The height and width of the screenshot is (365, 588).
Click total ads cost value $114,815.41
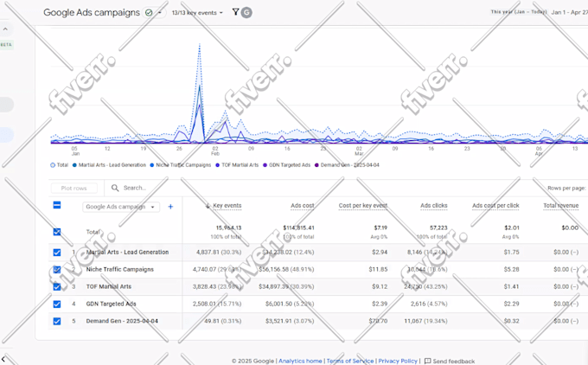point(298,228)
